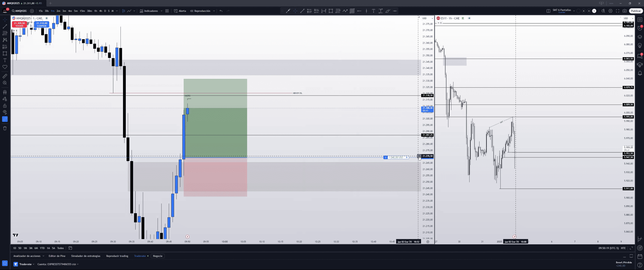Viewport: 644px width, 270px height.
Task: Select the 15m timeframe
Action: [82, 11]
